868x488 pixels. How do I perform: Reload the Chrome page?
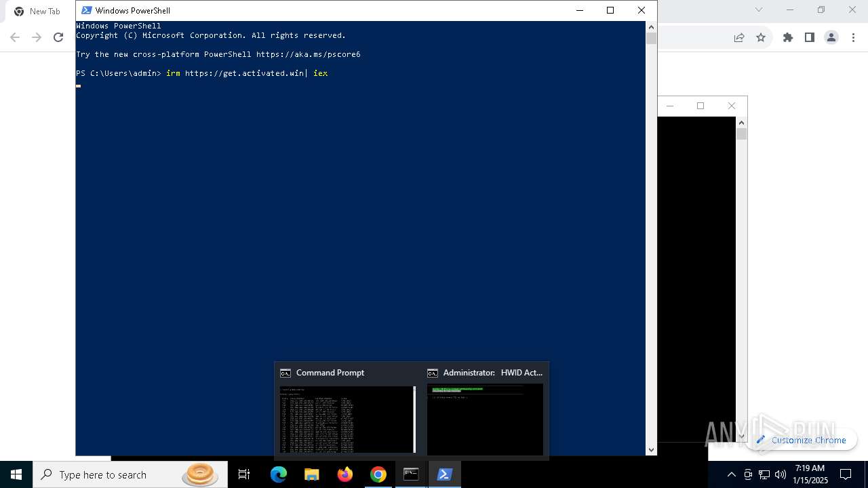click(58, 37)
